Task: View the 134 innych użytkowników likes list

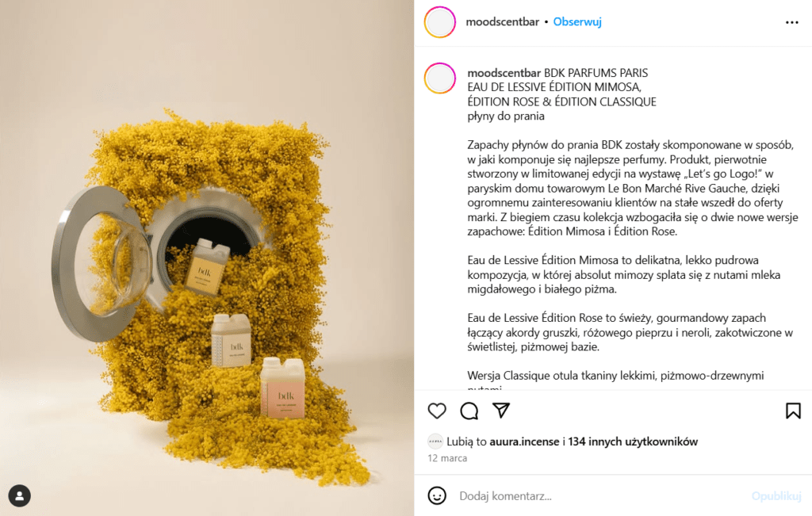Action: (633, 441)
